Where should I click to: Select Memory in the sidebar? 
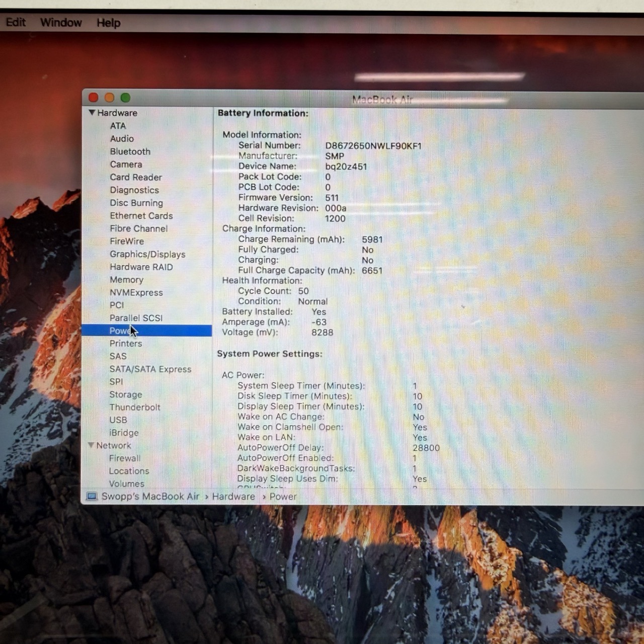click(126, 280)
